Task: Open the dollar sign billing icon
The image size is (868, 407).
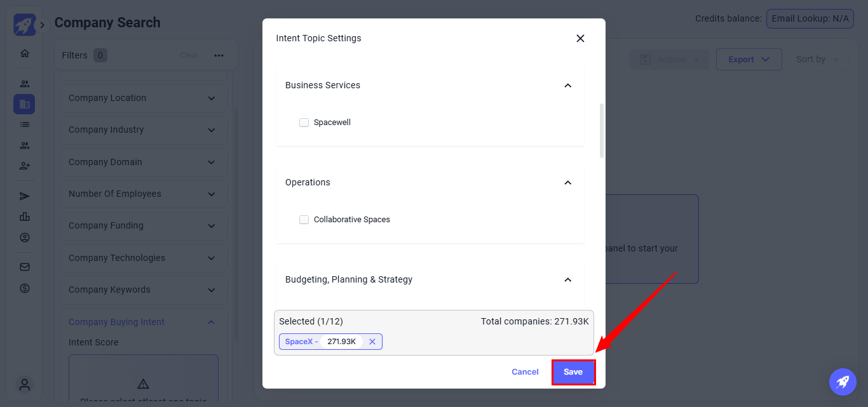Action: click(25, 288)
